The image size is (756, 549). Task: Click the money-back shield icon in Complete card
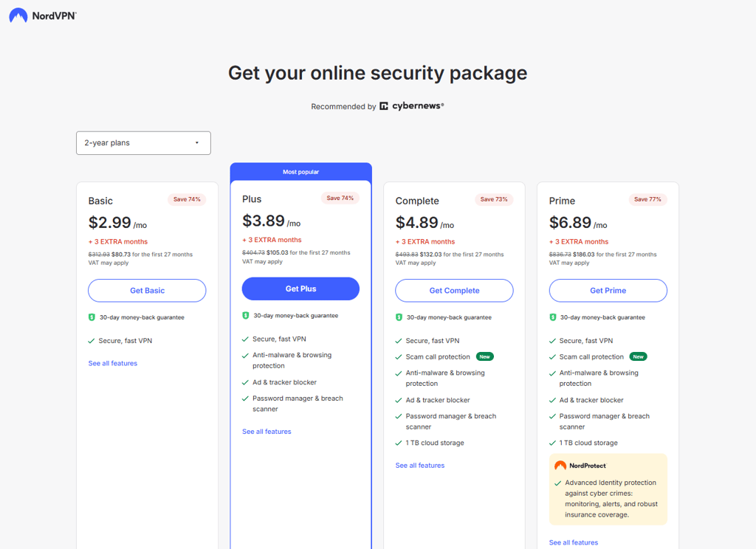pyautogui.click(x=399, y=317)
